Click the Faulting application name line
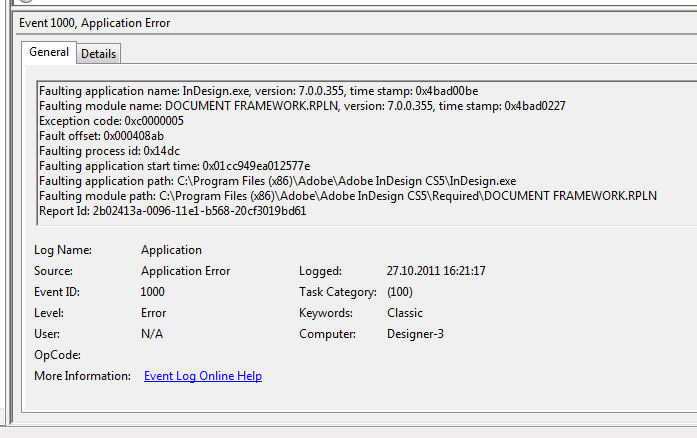The width and height of the screenshot is (697, 438). 258,91
